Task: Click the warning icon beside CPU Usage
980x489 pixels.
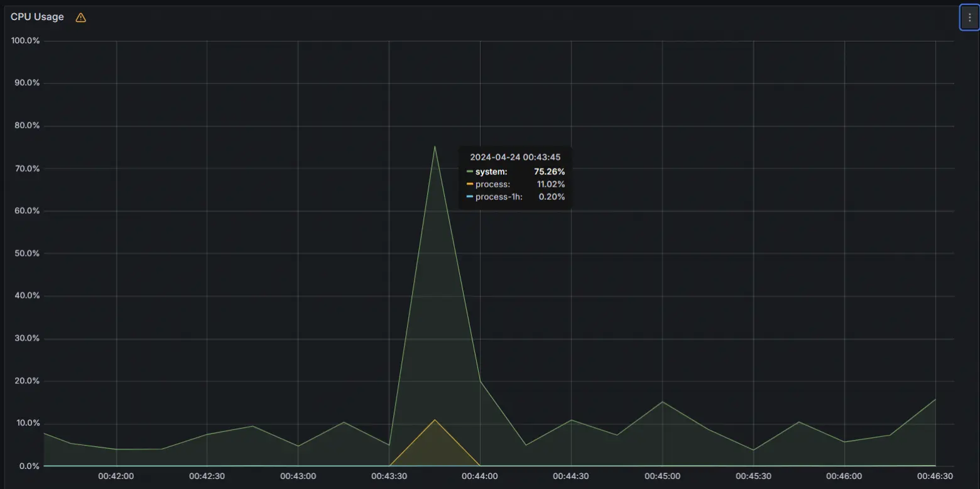Action: click(80, 18)
